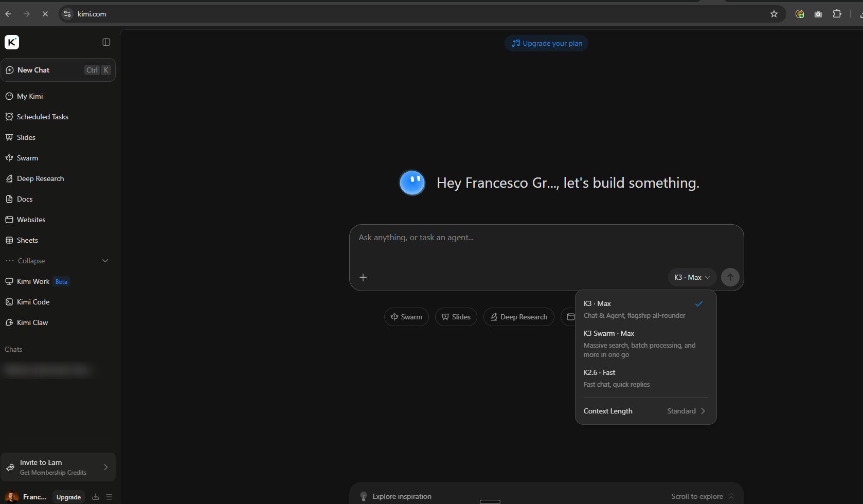Click the send arrow button
Viewport: 863px width, 504px height.
730,277
